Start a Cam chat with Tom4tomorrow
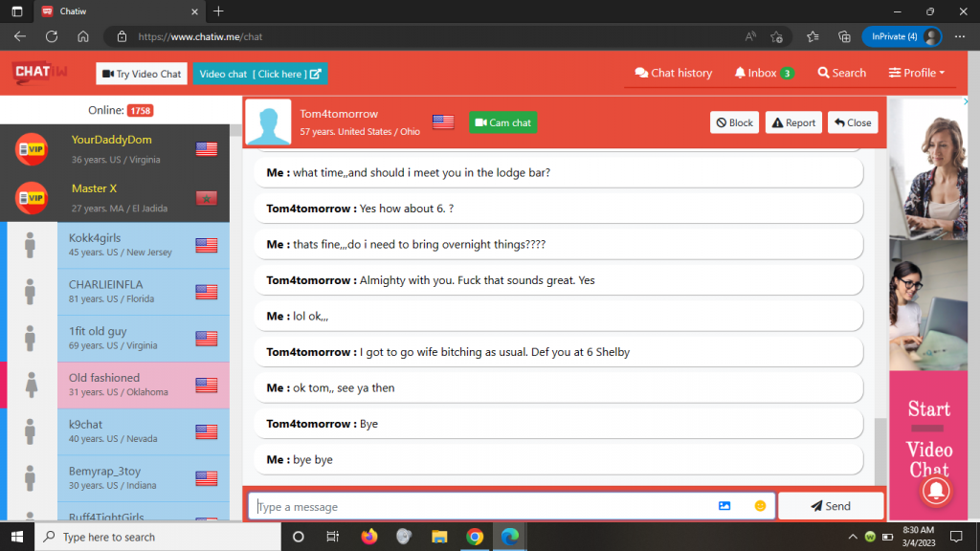The image size is (980, 551). pyautogui.click(x=502, y=122)
